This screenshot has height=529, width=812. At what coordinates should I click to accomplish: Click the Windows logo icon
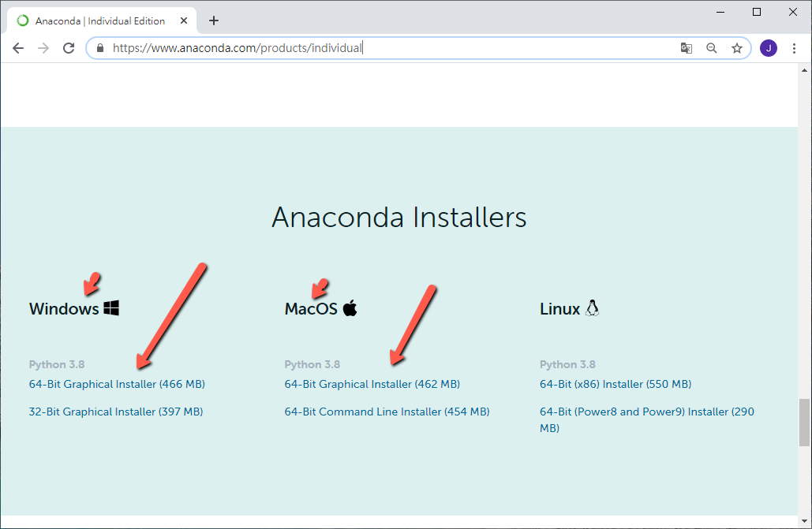(x=111, y=308)
